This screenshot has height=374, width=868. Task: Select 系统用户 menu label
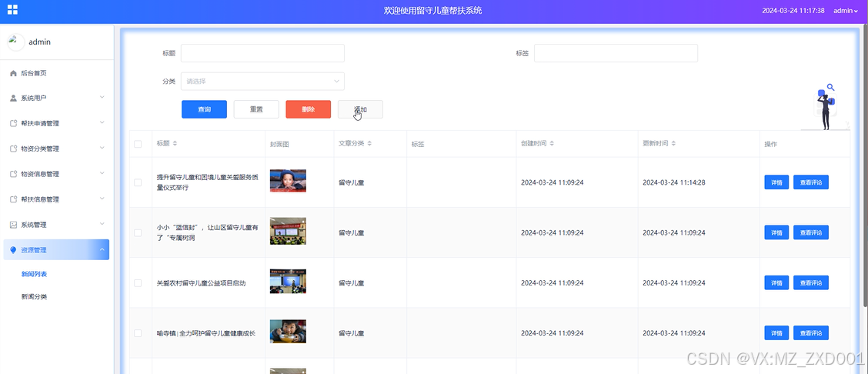pos(34,98)
